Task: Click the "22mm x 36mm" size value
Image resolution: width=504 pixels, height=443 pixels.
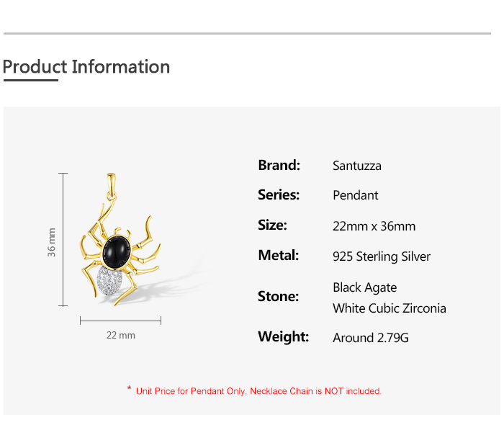Action: coord(374,226)
